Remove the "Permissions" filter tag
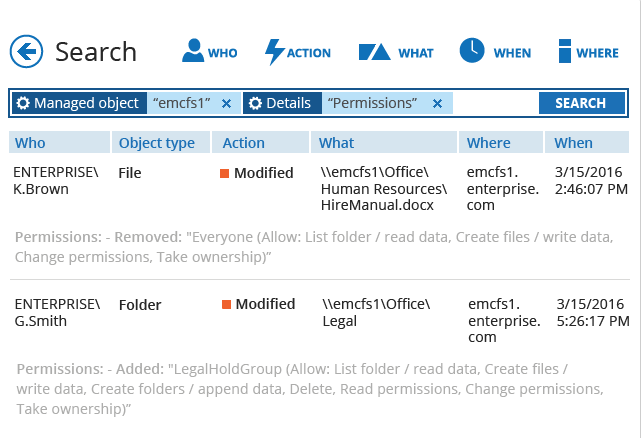 click(x=437, y=103)
